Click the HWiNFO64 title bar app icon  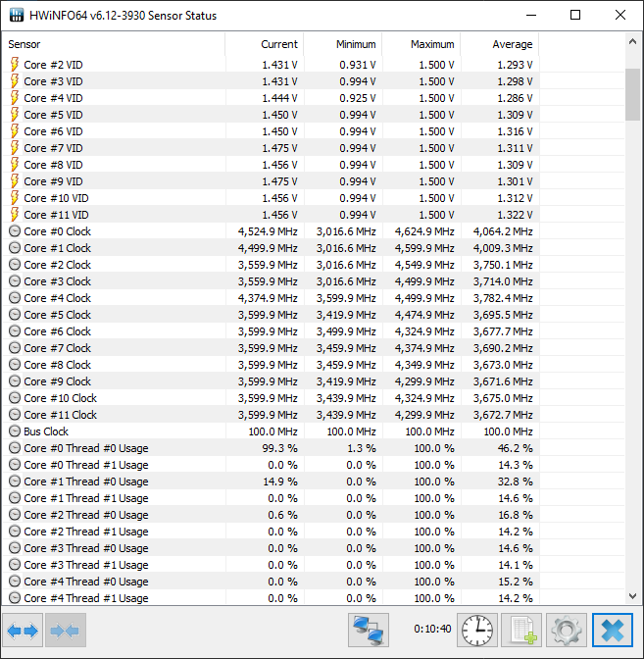point(16,15)
